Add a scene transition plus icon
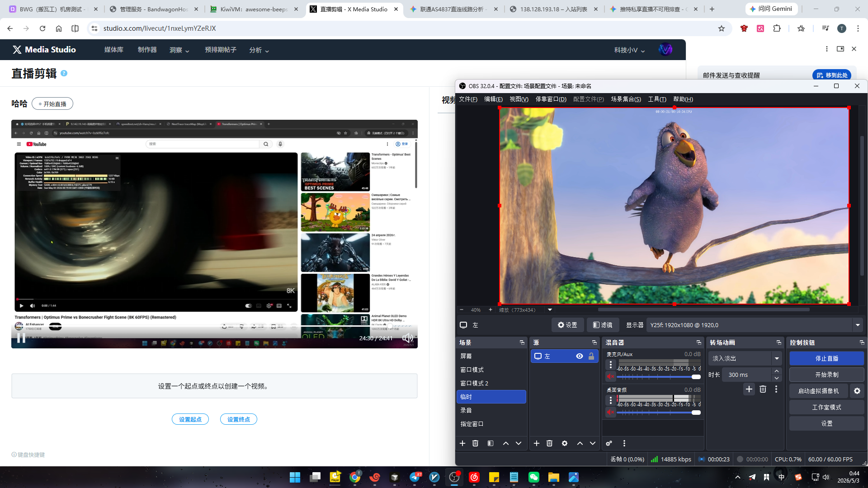The height and width of the screenshot is (488, 868). (x=749, y=389)
